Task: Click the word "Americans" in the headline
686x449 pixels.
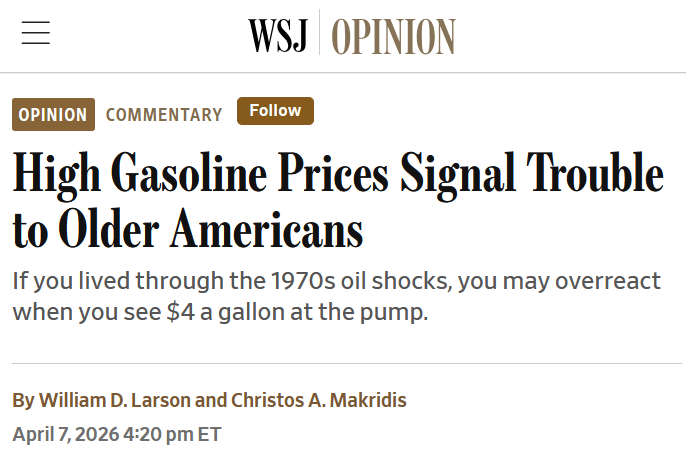Action: [266, 230]
